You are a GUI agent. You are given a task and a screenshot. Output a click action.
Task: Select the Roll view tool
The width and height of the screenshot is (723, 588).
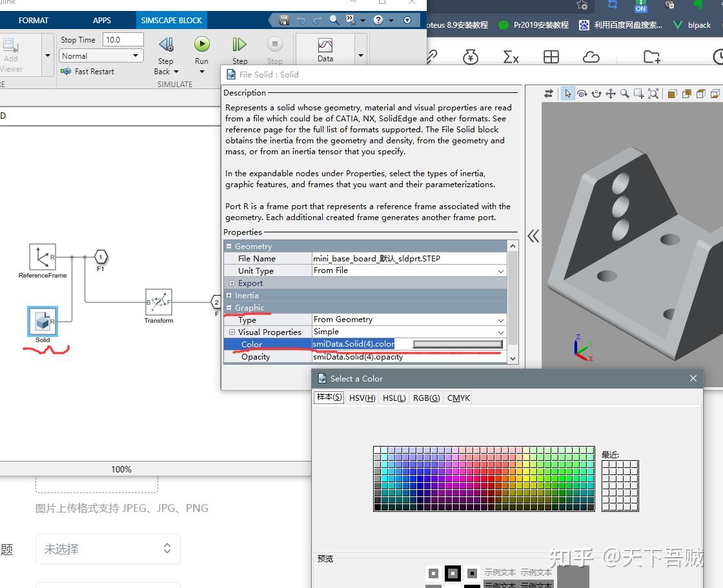pyautogui.click(x=596, y=94)
